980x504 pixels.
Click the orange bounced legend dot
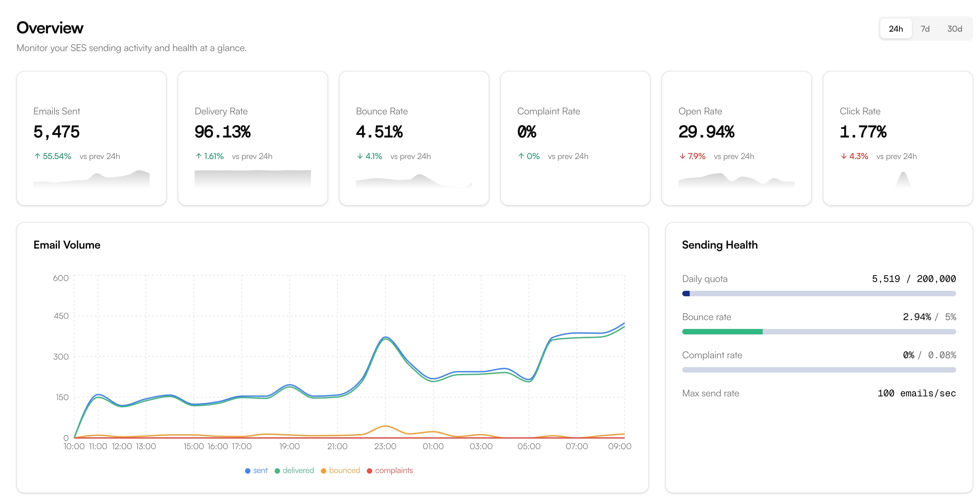coord(324,471)
